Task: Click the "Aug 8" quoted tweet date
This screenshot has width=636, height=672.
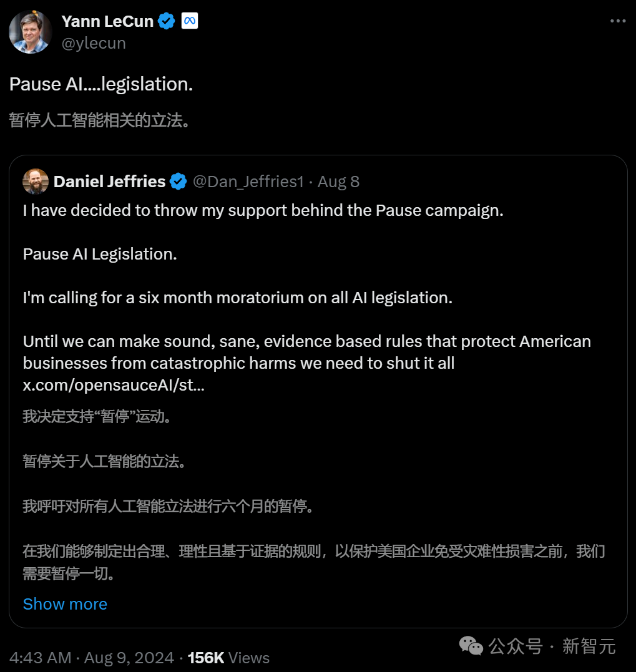Action: [x=338, y=182]
